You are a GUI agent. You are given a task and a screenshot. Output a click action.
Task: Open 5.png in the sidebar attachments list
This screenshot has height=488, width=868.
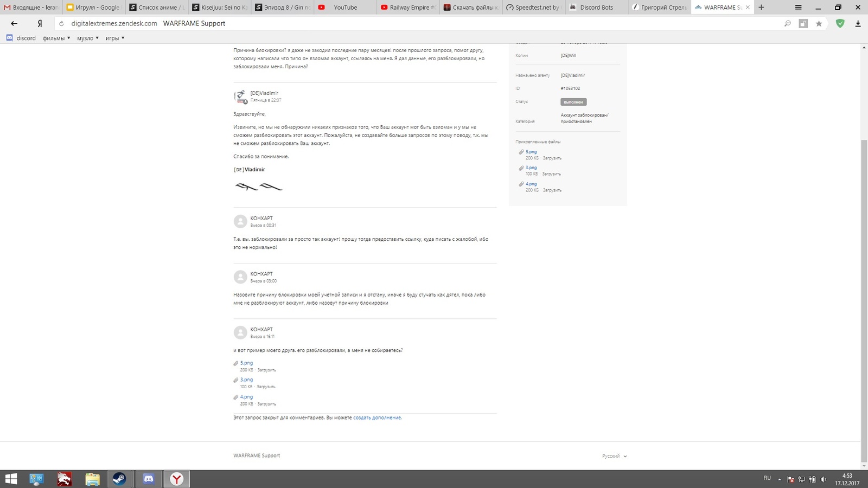click(531, 152)
